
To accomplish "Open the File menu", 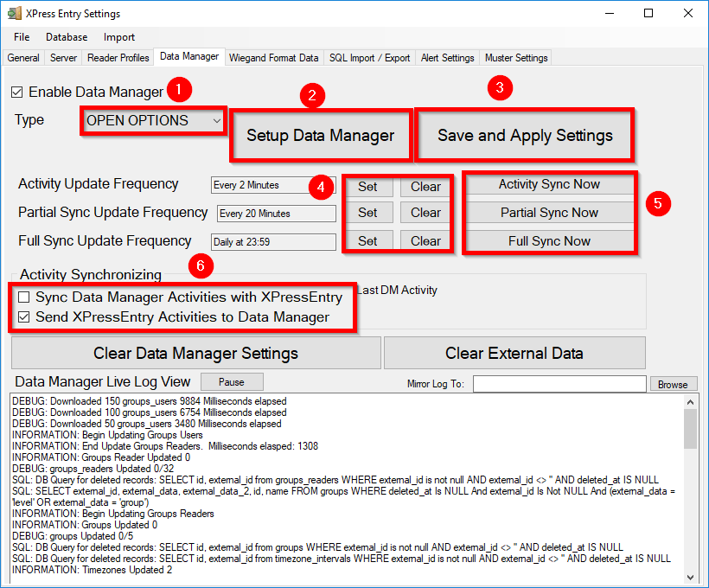I will (x=22, y=37).
